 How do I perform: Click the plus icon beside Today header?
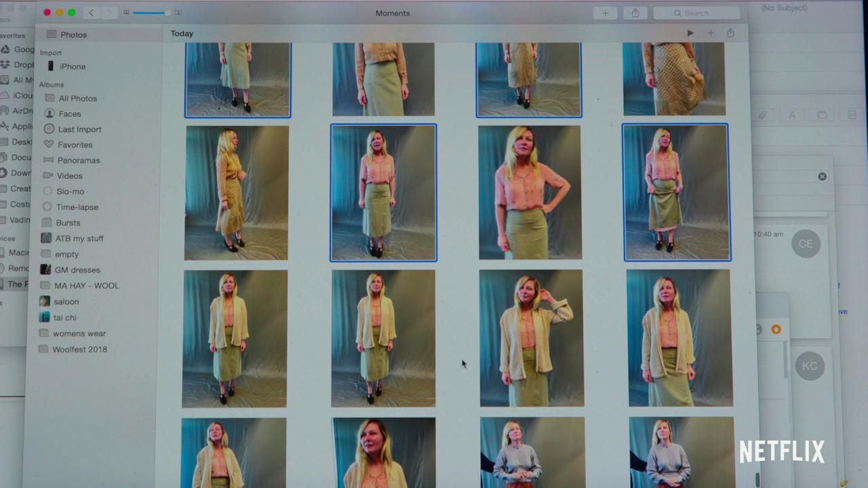(x=711, y=33)
